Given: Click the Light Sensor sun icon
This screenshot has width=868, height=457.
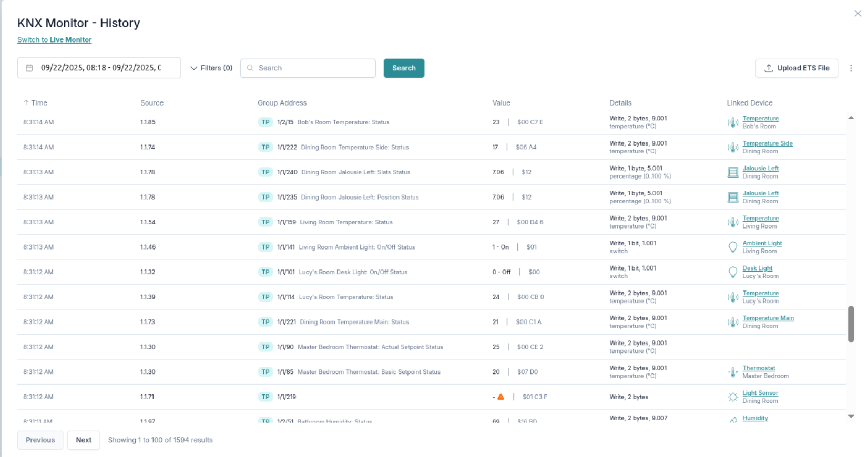Looking at the screenshot, I should (732, 397).
